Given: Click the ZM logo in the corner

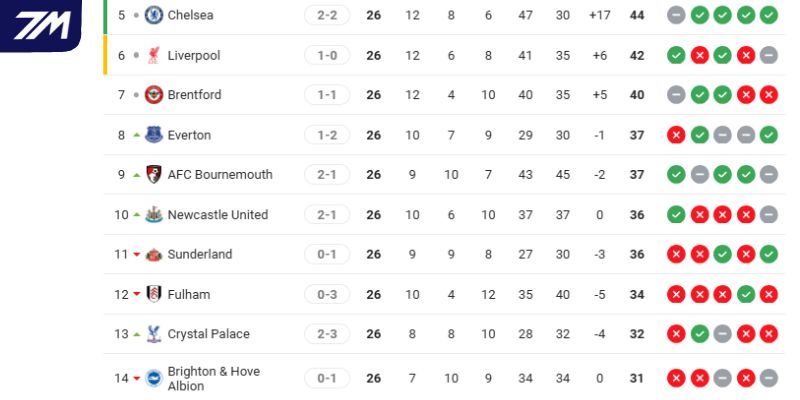Looking at the screenshot, I should pyautogui.click(x=40, y=24).
